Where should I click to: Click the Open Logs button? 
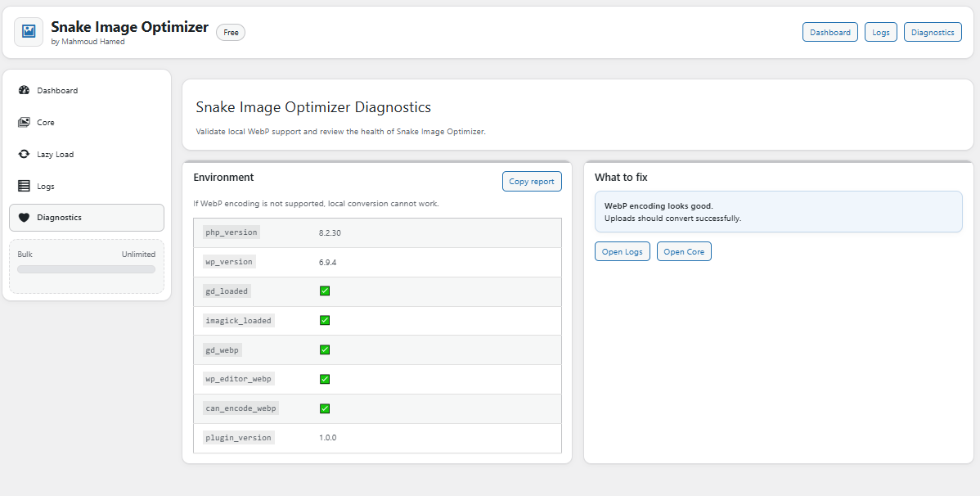pos(623,251)
